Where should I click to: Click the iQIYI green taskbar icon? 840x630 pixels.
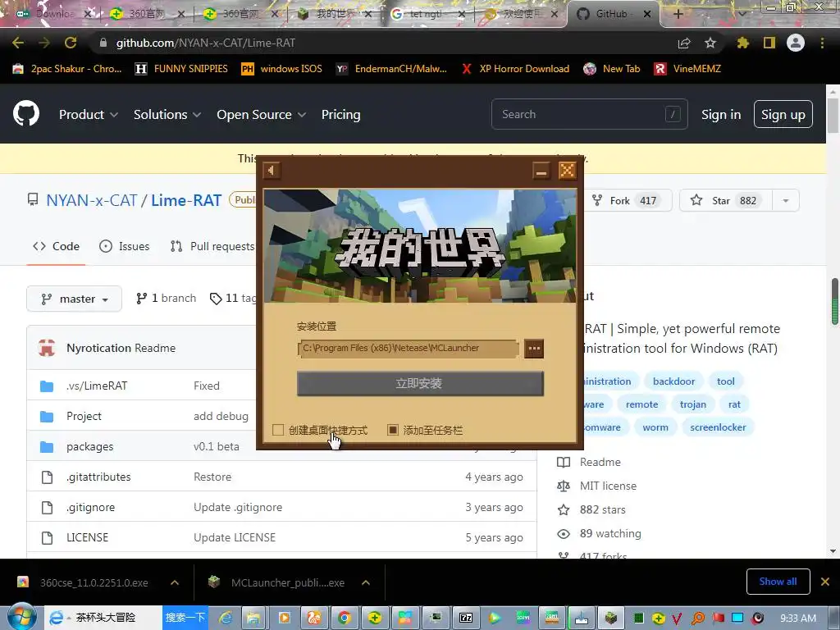click(x=523, y=618)
